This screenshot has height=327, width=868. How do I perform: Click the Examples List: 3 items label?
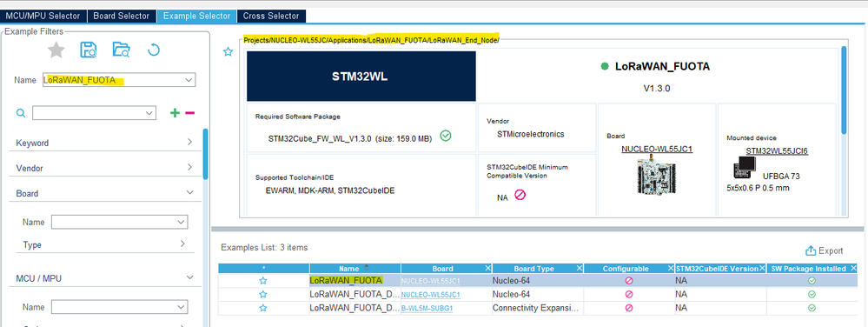click(264, 247)
